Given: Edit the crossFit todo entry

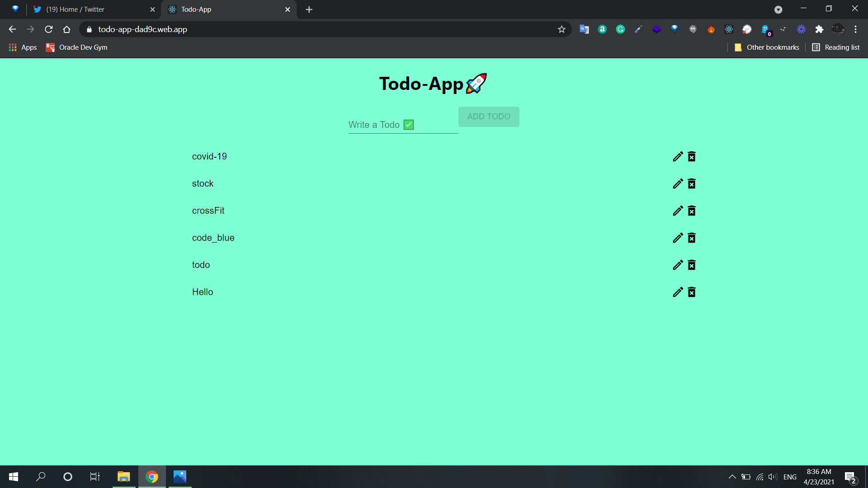Looking at the screenshot, I should (677, 211).
